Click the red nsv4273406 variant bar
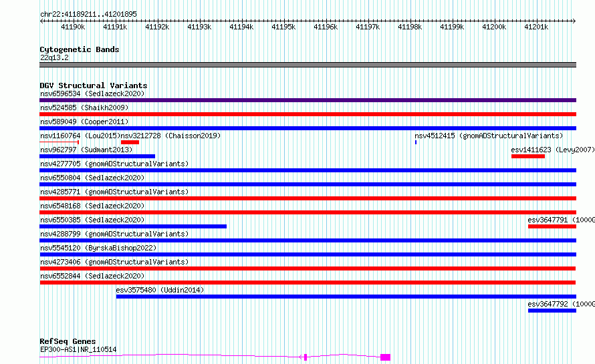The height and width of the screenshot is (364, 595). click(x=308, y=268)
